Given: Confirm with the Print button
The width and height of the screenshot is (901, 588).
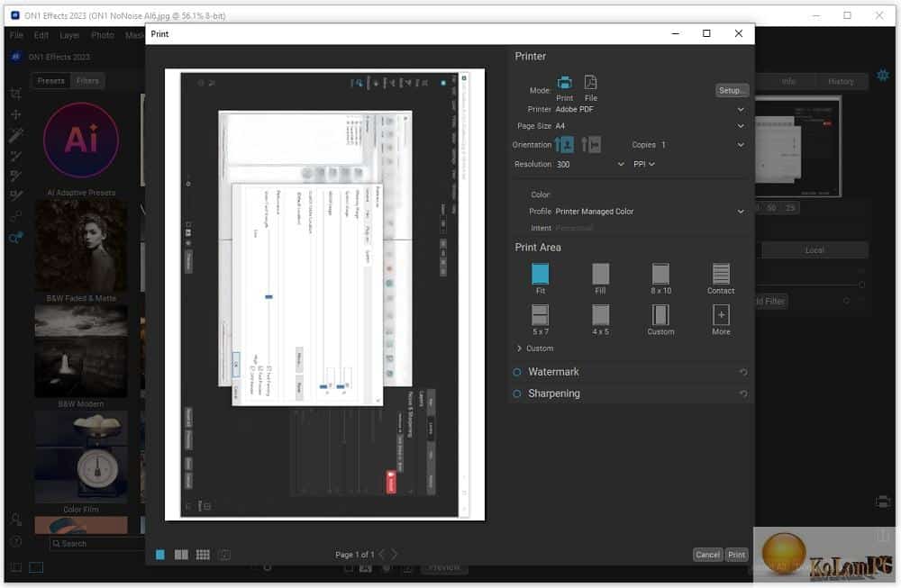Looking at the screenshot, I should 736,555.
